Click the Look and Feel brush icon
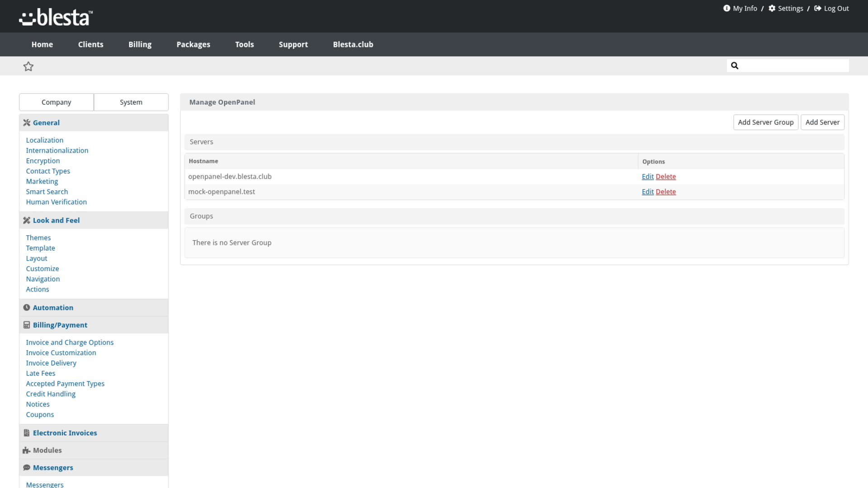 click(x=27, y=220)
